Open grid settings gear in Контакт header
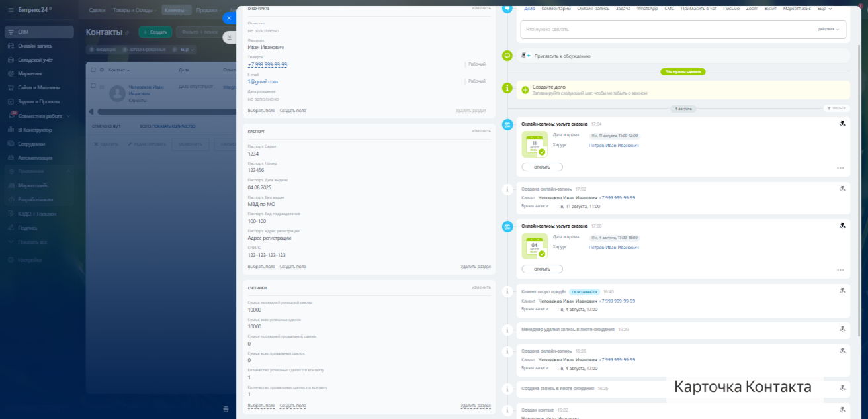Viewport: 868px width, 419px height. click(102, 70)
